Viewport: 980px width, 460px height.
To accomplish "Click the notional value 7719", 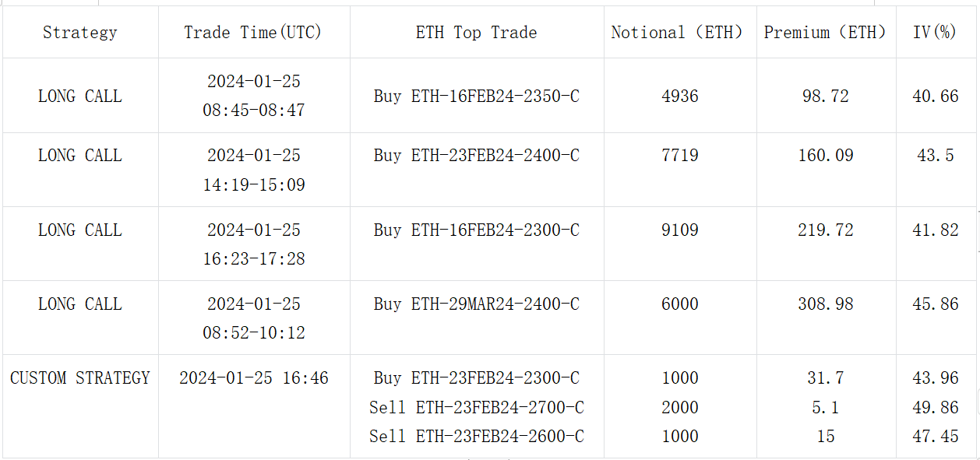I will point(679,156).
